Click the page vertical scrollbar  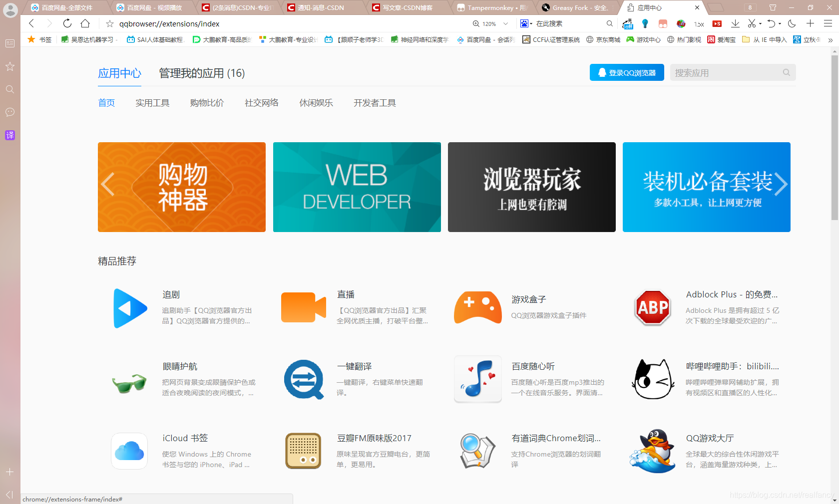pyautogui.click(x=835, y=137)
